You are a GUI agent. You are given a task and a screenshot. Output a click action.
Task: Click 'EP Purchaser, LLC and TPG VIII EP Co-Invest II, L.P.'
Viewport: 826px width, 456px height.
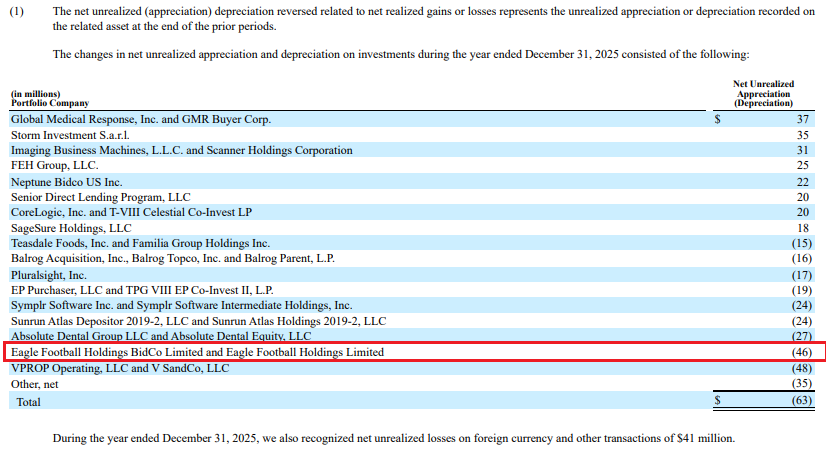coord(142,290)
